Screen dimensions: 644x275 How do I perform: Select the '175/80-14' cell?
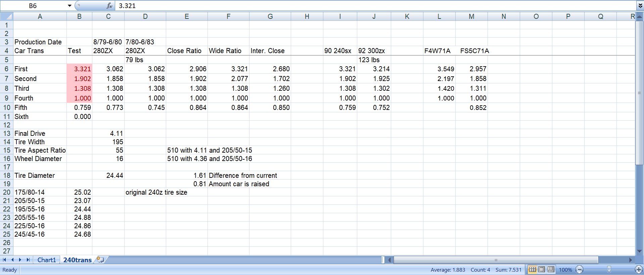click(x=40, y=192)
